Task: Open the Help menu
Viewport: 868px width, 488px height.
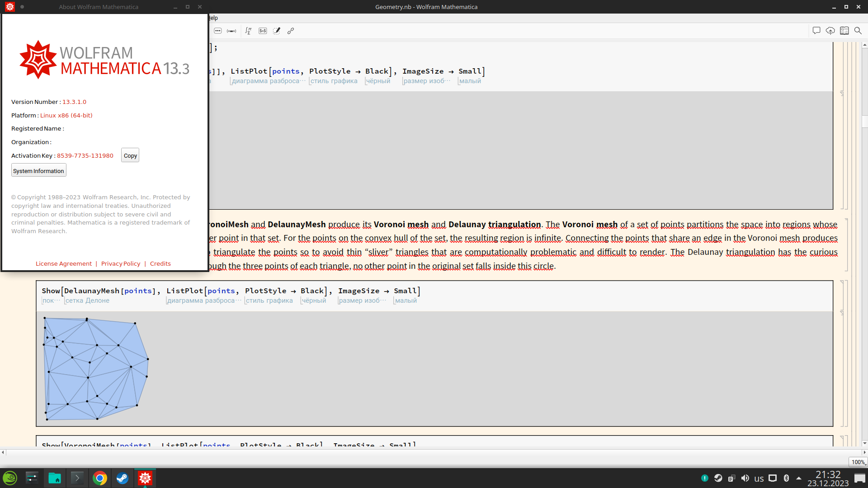Action: click(x=213, y=18)
